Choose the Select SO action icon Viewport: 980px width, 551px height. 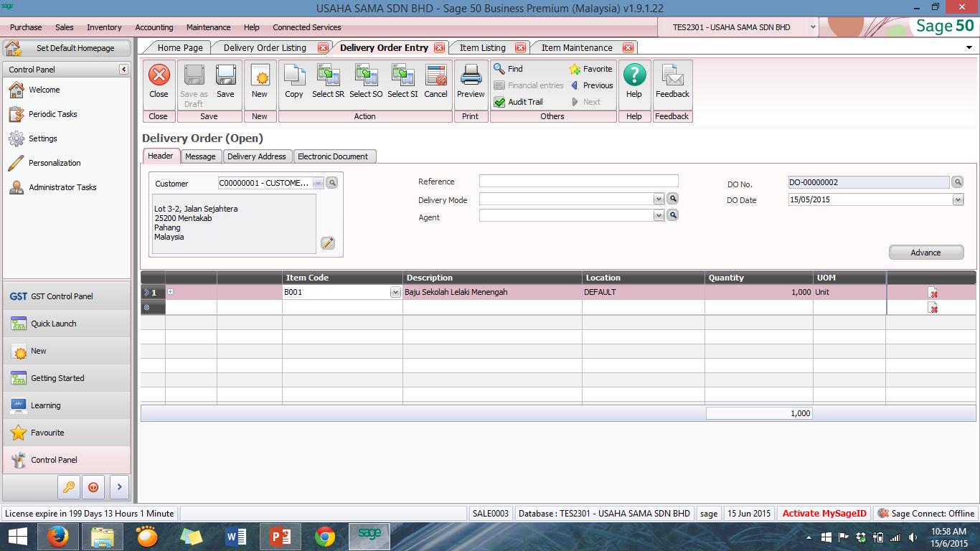click(x=366, y=75)
